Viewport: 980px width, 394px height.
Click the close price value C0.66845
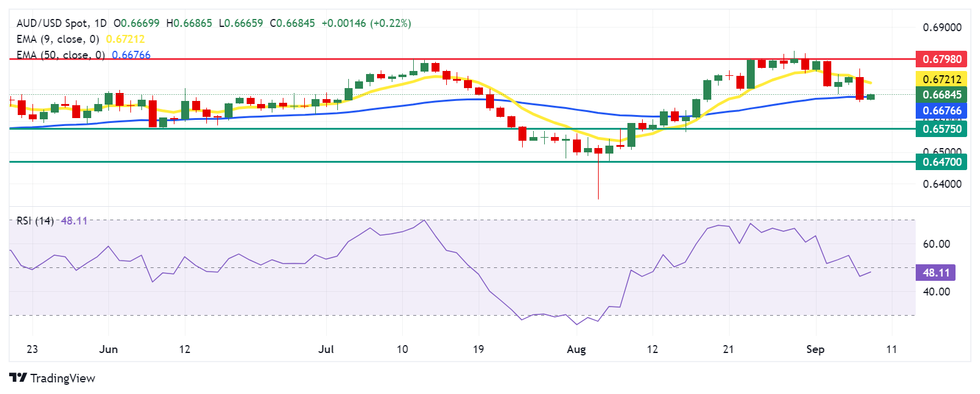pyautogui.click(x=293, y=23)
